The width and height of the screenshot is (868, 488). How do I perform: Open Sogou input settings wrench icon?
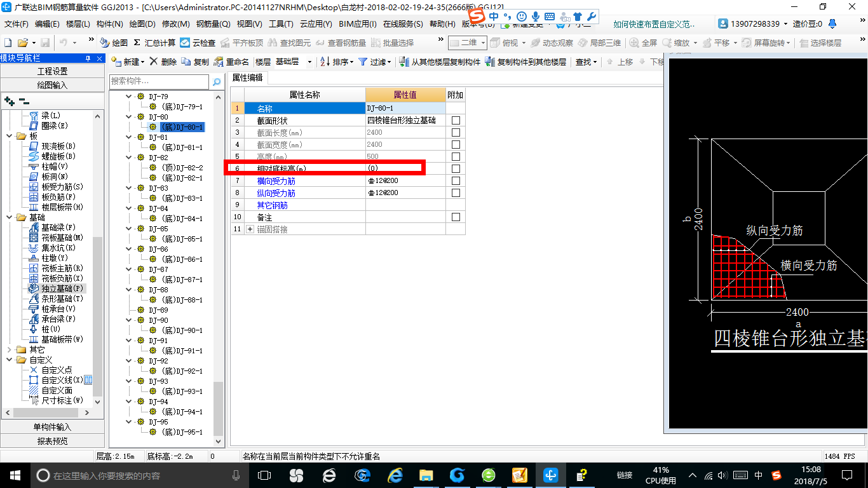pyautogui.click(x=590, y=17)
